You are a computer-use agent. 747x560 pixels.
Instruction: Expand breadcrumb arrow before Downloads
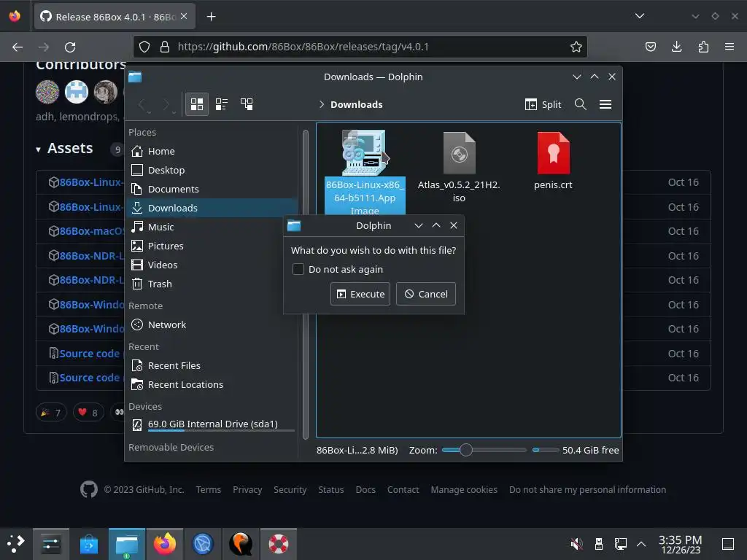pos(322,104)
